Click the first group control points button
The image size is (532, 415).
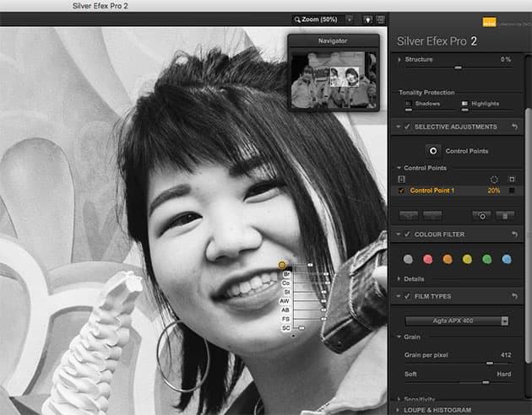click(409, 215)
